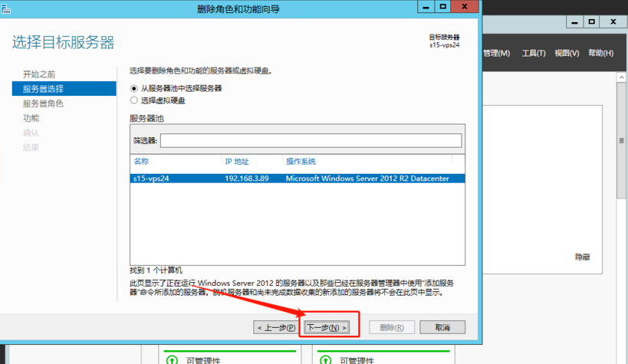This screenshot has width=628, height=364.
Task: Close the 删除角色和功能向导 window
Action: 465,7
